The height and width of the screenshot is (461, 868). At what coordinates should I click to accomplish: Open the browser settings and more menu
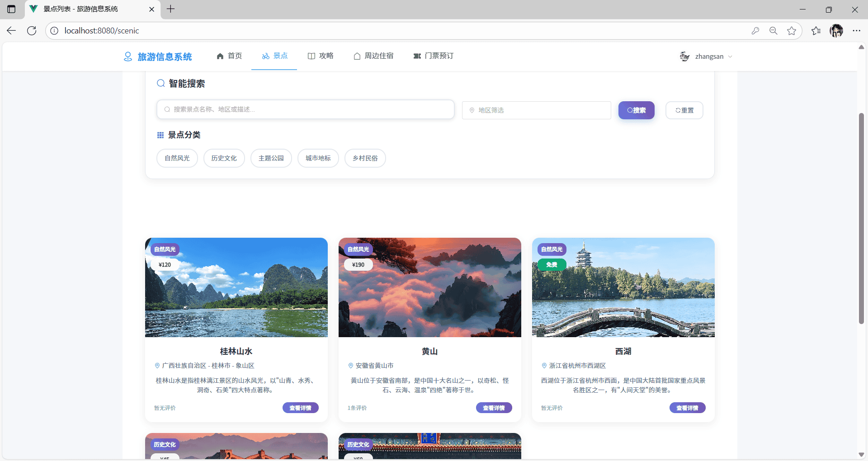pyautogui.click(x=857, y=31)
